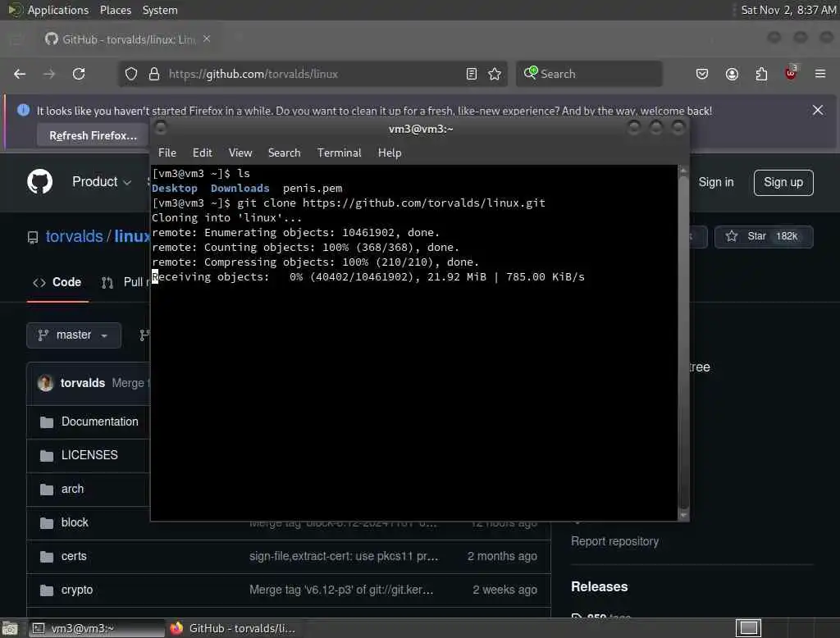Expand the Product dropdown on GitHub
Screen dimensions: 840x638
[102, 181]
